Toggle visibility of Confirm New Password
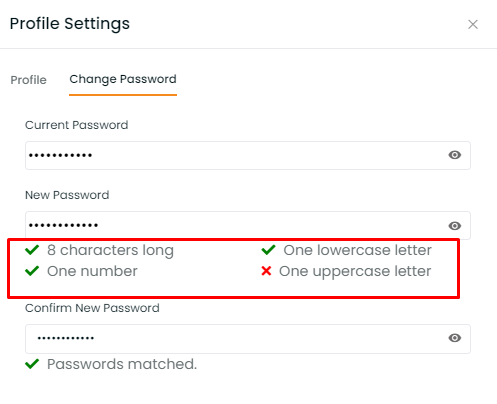Viewport: 497px width, 404px height. [x=455, y=338]
